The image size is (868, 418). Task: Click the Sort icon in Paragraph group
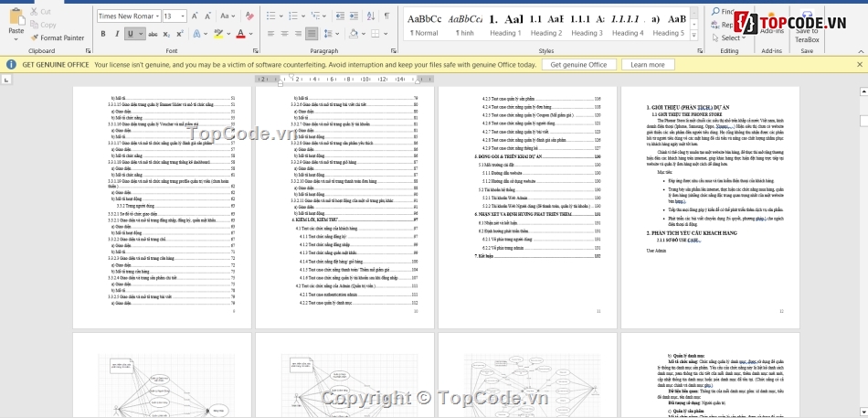click(370, 16)
